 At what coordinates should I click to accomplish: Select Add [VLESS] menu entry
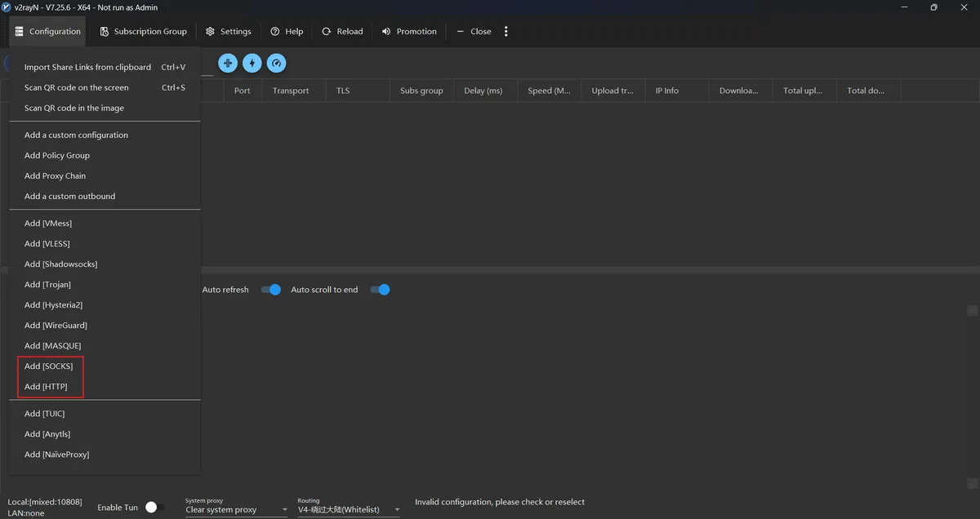(105, 243)
